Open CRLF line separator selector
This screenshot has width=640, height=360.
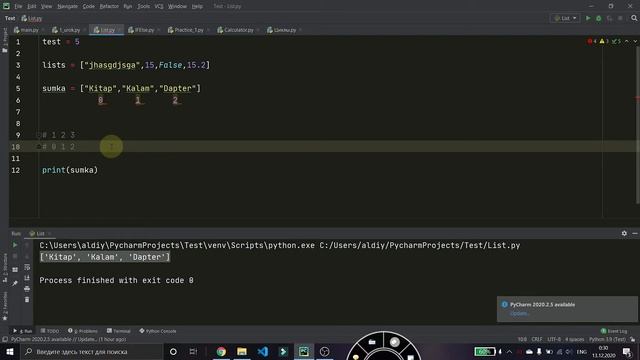pyautogui.click(x=537, y=339)
